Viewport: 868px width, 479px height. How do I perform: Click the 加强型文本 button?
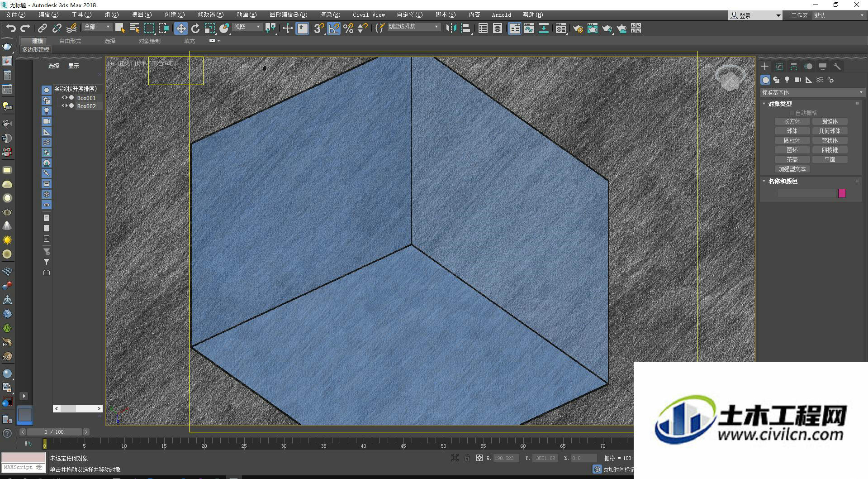pos(792,169)
